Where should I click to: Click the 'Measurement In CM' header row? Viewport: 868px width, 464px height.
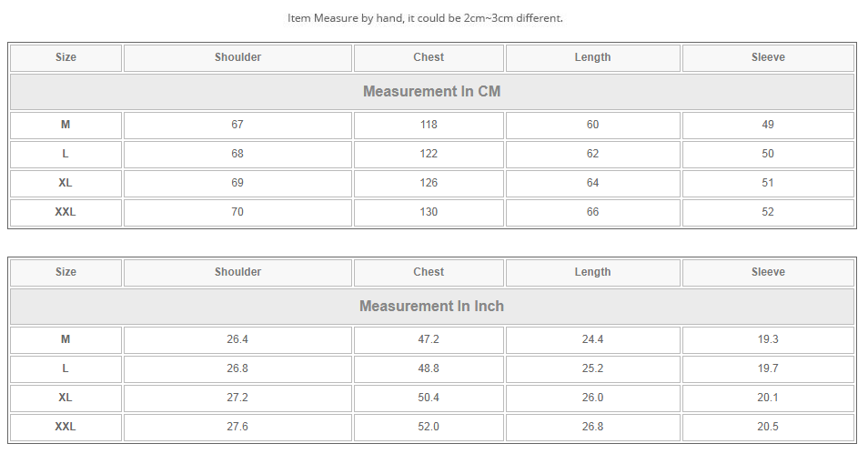pos(431,92)
